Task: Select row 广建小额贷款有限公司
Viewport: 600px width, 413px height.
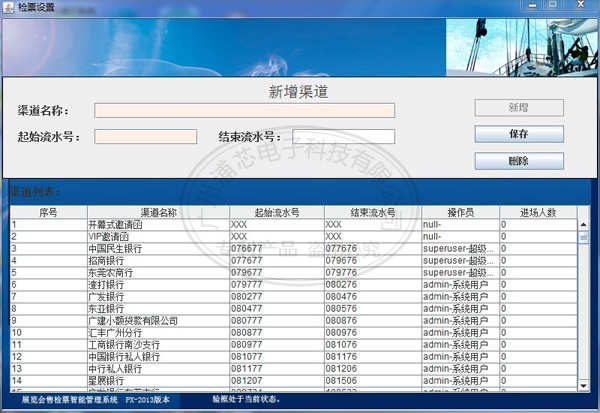Action: 294,321
